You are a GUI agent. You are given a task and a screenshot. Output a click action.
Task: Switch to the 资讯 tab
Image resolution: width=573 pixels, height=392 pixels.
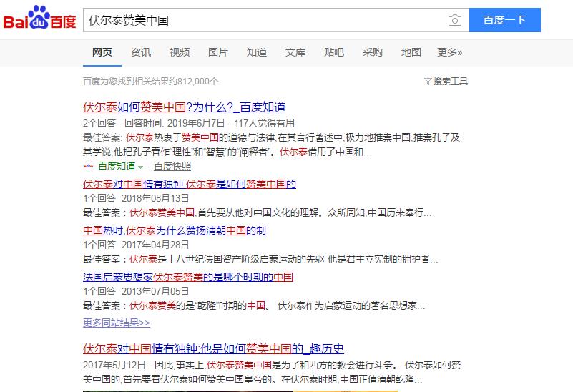tap(141, 52)
